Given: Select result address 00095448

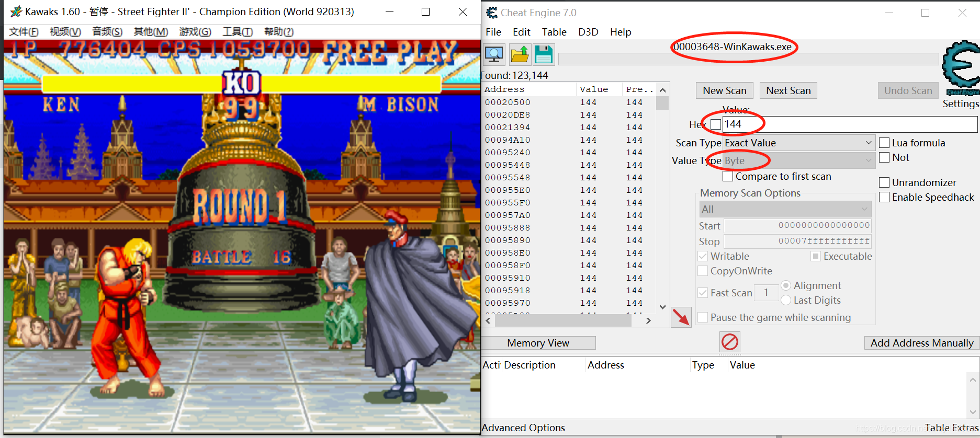Looking at the screenshot, I should point(508,165).
